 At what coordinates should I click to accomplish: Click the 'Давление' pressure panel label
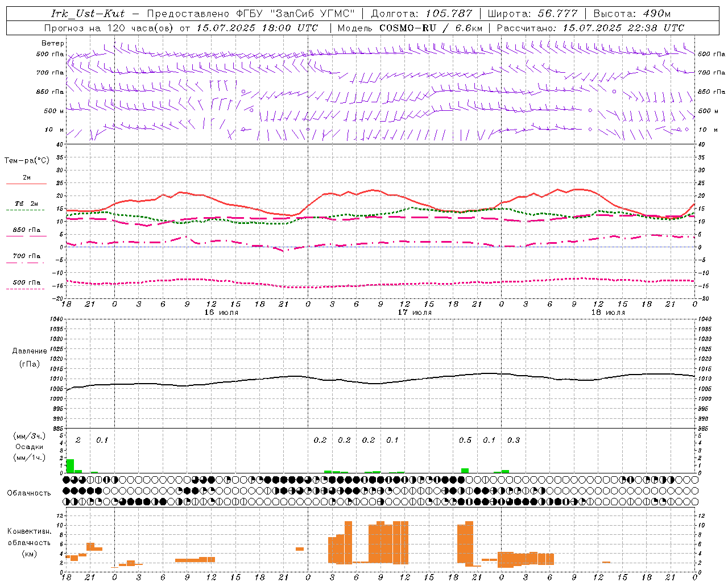pos(30,351)
